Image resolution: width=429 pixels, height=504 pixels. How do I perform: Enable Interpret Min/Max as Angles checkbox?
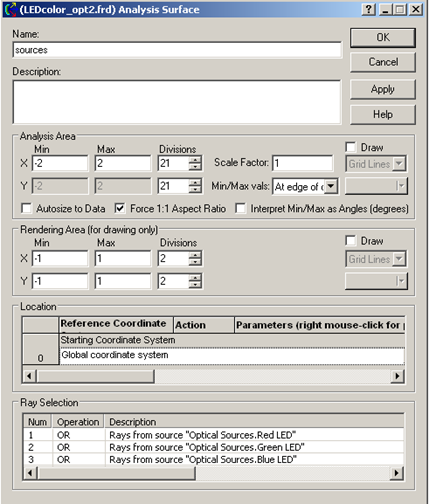tap(240, 208)
